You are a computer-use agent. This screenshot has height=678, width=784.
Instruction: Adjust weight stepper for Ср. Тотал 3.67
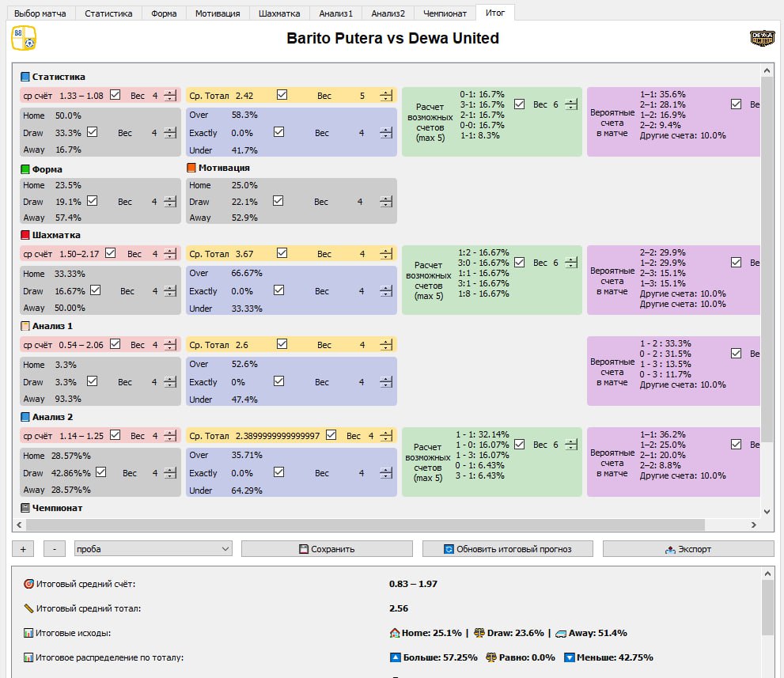click(386, 254)
